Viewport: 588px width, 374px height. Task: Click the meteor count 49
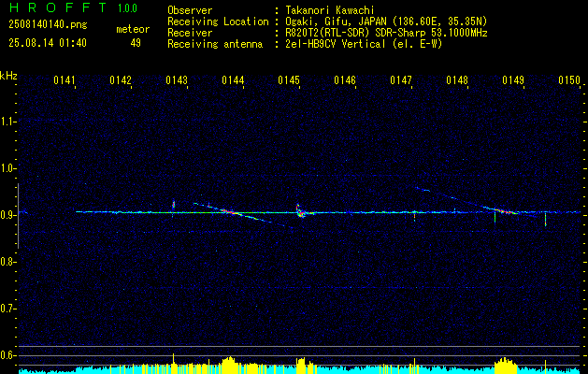pos(136,43)
